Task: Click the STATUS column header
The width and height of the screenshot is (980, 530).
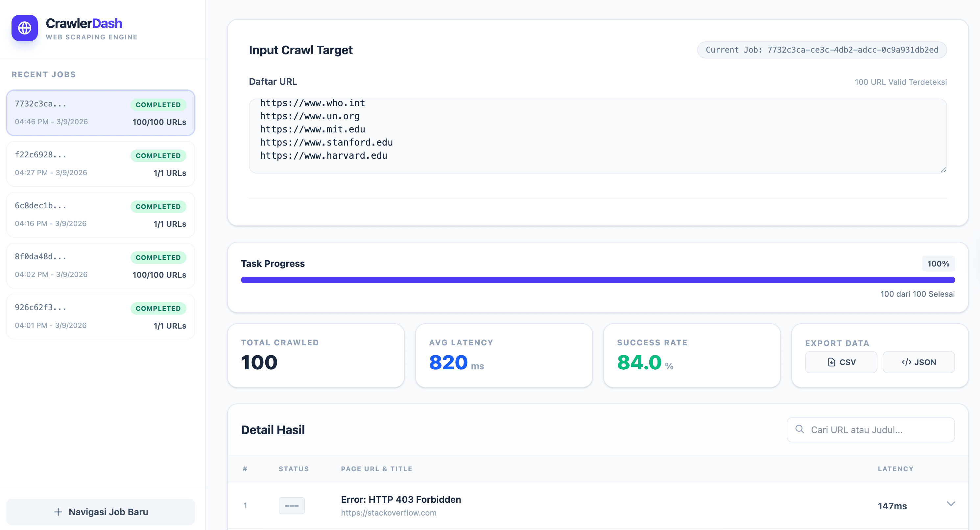Action: tap(294, 469)
